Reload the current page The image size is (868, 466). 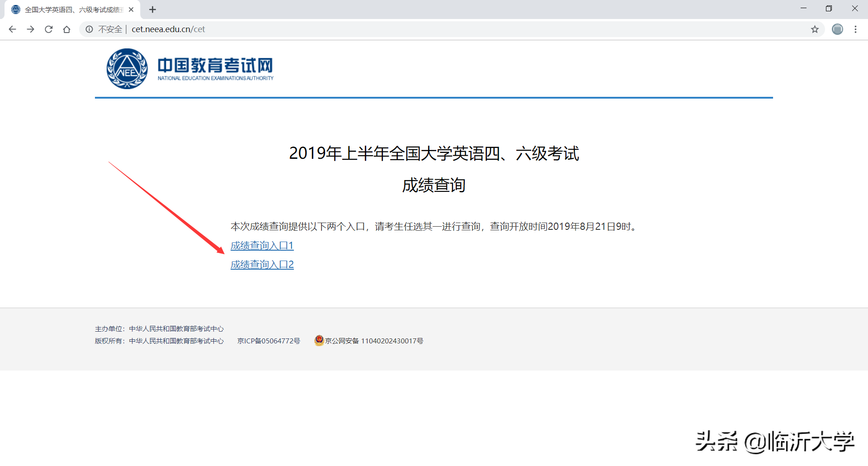(x=48, y=29)
